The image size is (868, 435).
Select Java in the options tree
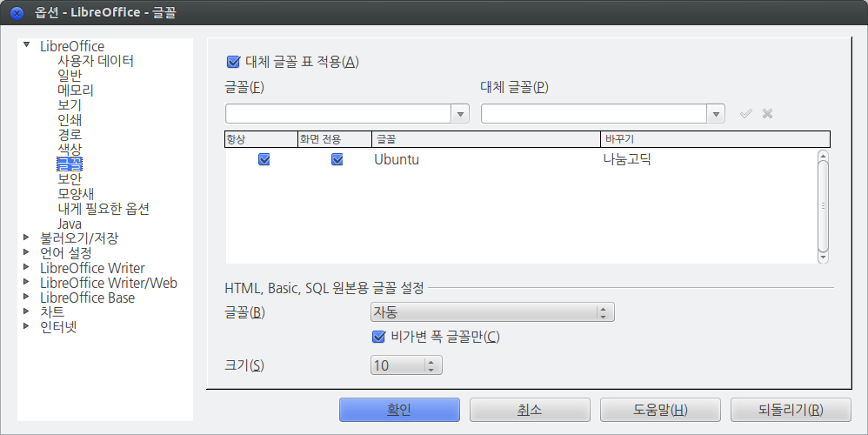point(70,224)
